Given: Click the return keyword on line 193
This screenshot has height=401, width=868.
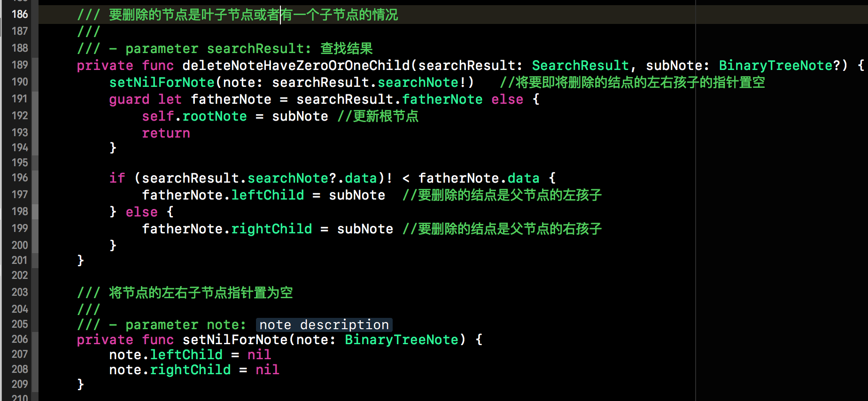Looking at the screenshot, I should tap(166, 133).
